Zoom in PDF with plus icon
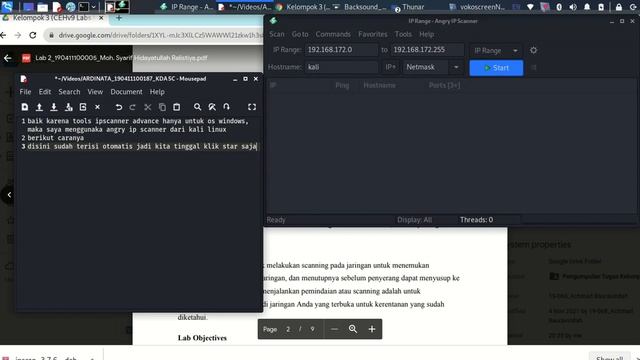Viewport: 640px width, 360px height. click(372, 329)
